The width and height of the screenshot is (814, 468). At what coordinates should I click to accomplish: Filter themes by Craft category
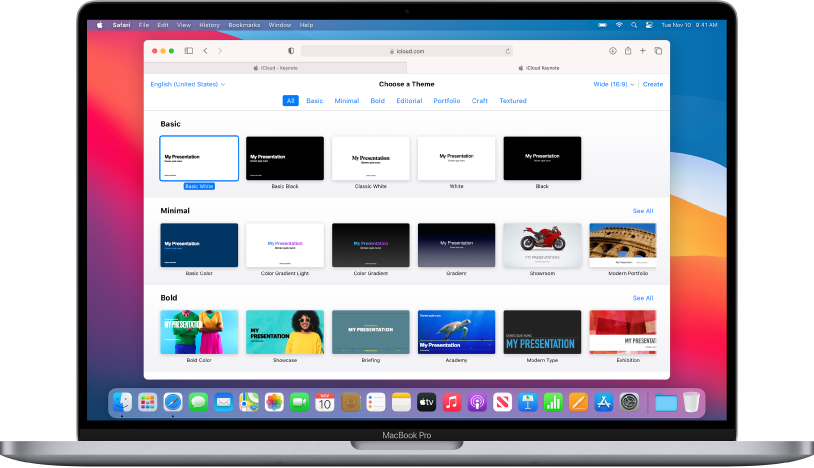(480, 101)
